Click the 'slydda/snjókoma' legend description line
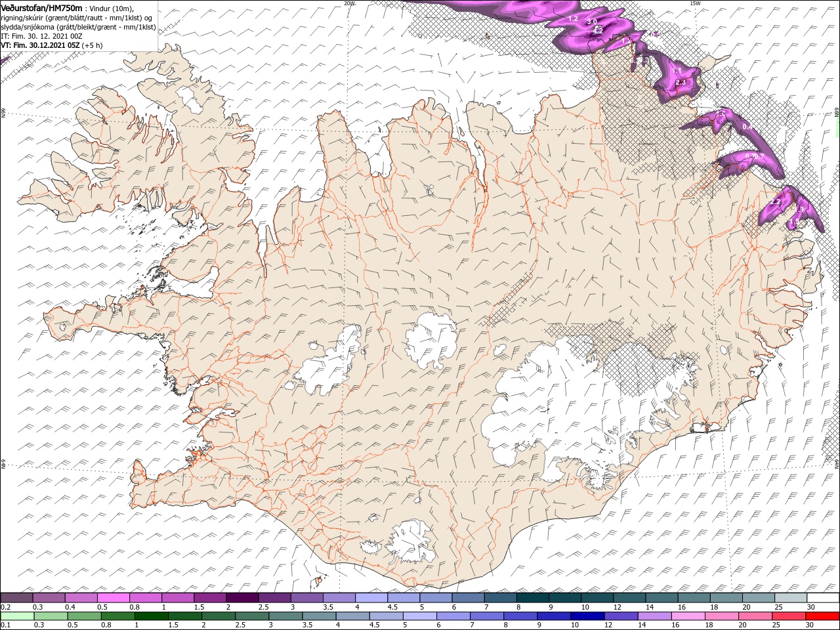 (79, 26)
